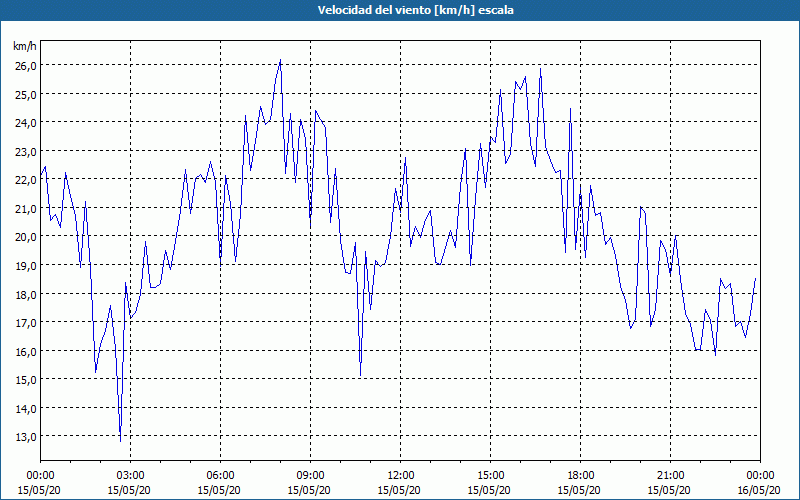800x500 pixels.
Task: Click the "03:00" time label
Action: click(x=130, y=476)
